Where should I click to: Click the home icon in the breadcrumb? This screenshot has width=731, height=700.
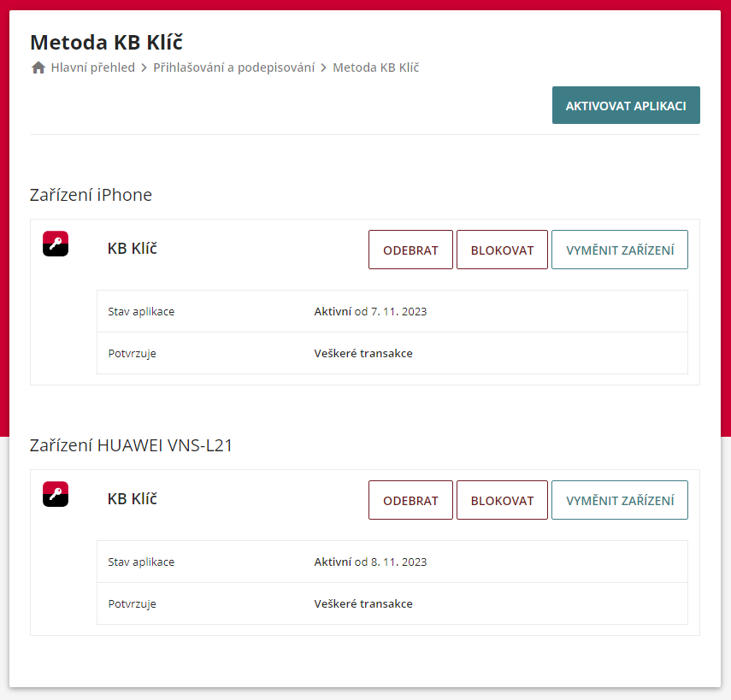point(38,67)
